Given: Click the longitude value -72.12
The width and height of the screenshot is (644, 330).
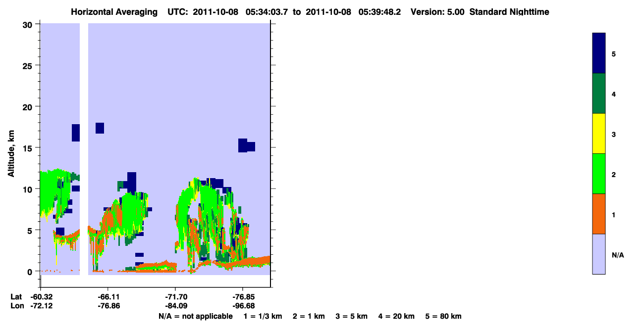Looking at the screenshot, I should [x=41, y=306].
